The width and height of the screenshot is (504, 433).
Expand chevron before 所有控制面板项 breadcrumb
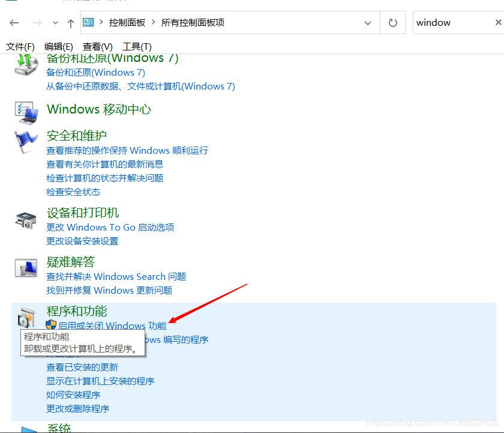pos(154,22)
